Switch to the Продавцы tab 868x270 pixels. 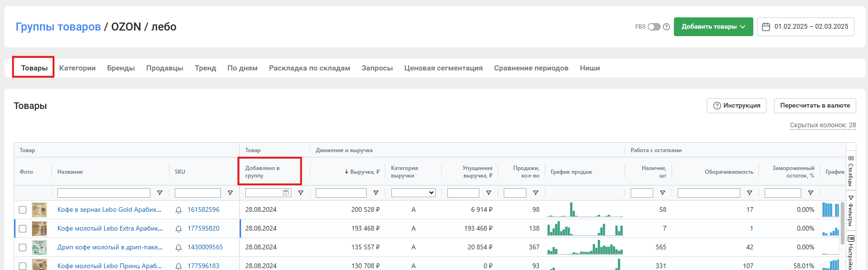164,68
